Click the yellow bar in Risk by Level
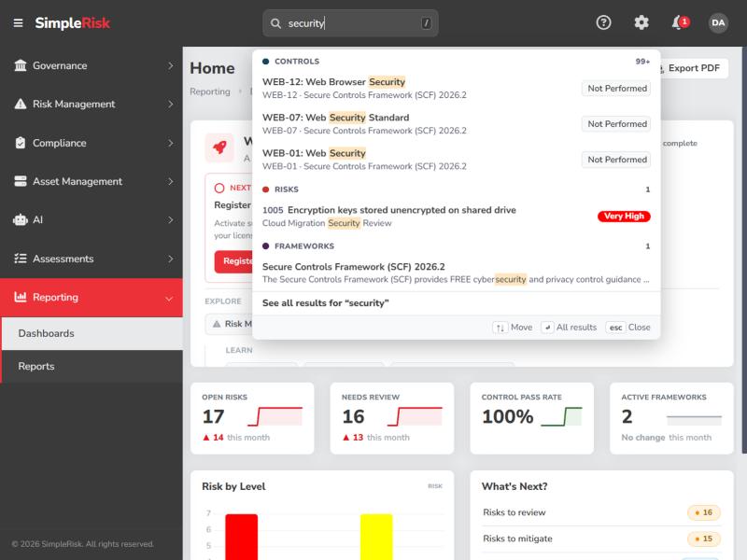The width and height of the screenshot is (747, 560). [376, 537]
